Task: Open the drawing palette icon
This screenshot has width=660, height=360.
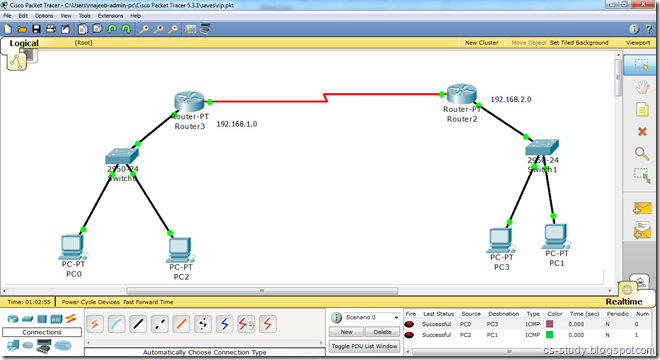Action: click(191, 29)
